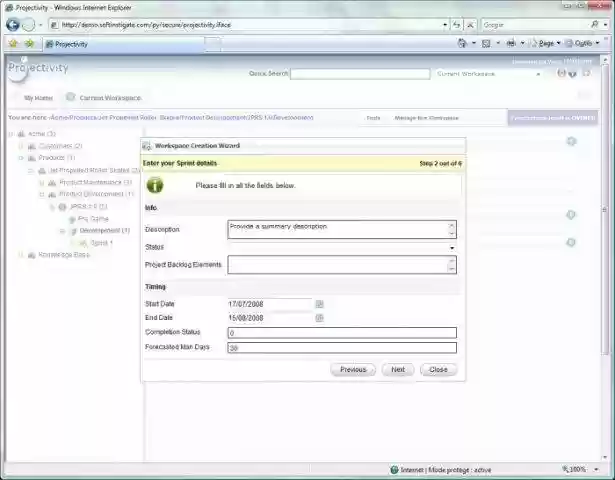Click the My Home tab

point(38,98)
